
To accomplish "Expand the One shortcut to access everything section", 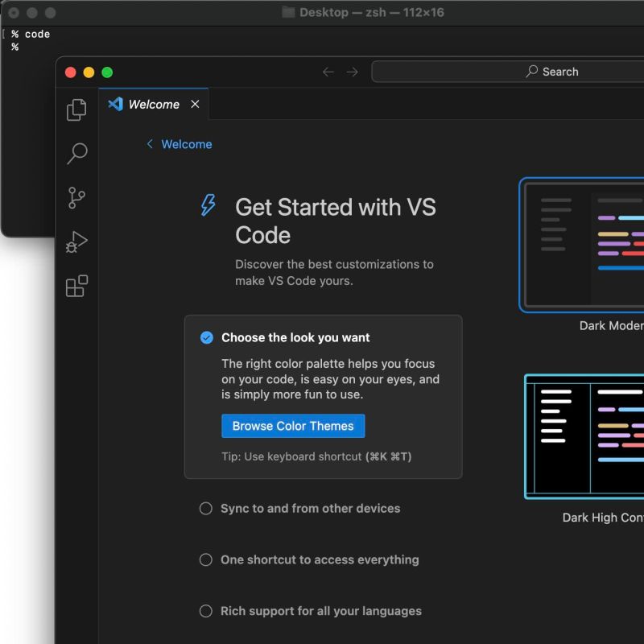I will [320, 559].
